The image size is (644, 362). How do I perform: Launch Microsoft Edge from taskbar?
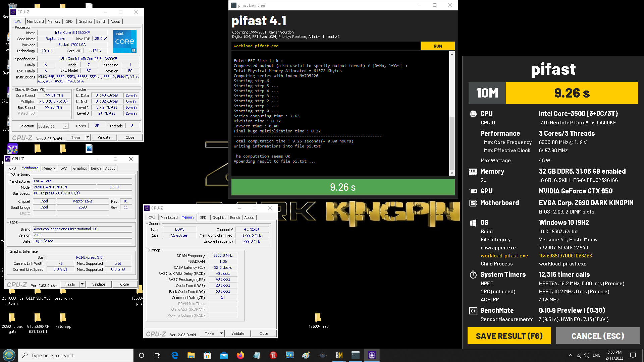click(x=175, y=355)
